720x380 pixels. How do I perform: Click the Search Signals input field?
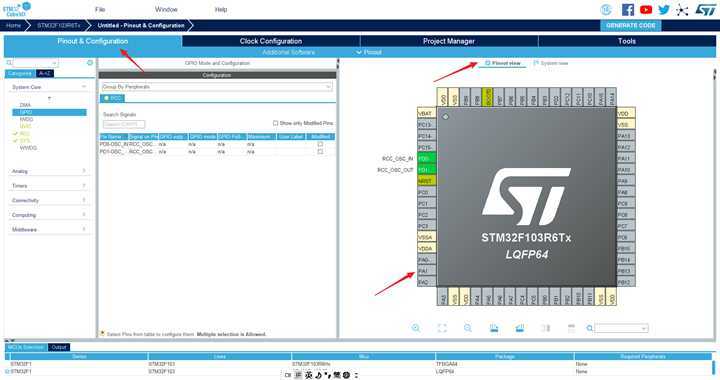[x=124, y=124]
